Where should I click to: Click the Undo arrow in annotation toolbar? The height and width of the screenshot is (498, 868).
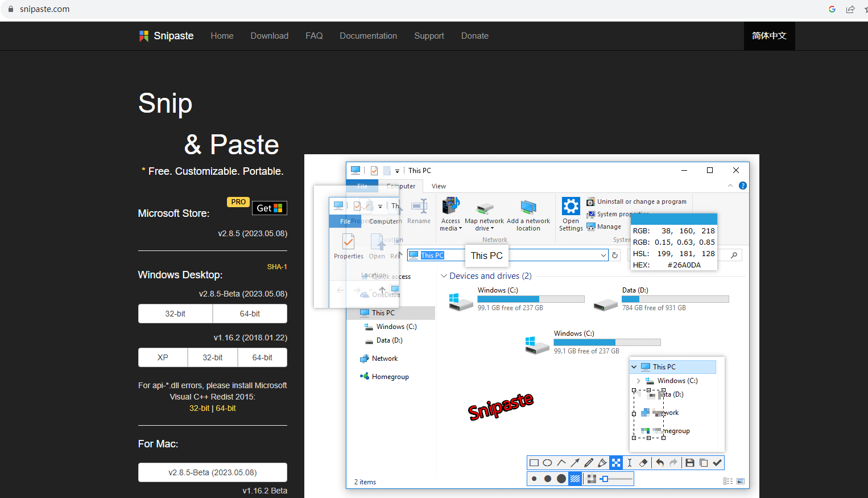click(660, 463)
